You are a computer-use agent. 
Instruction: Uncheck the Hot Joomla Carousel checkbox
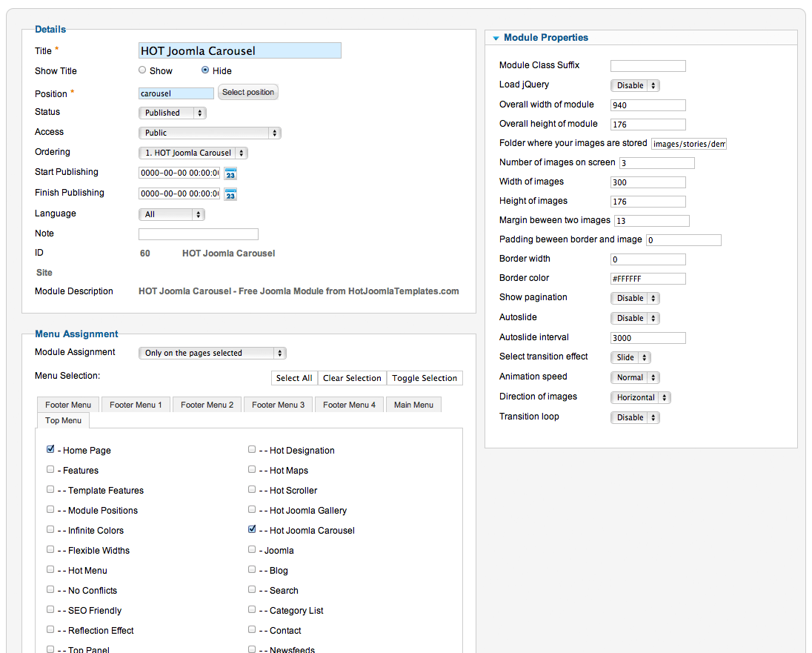click(252, 530)
